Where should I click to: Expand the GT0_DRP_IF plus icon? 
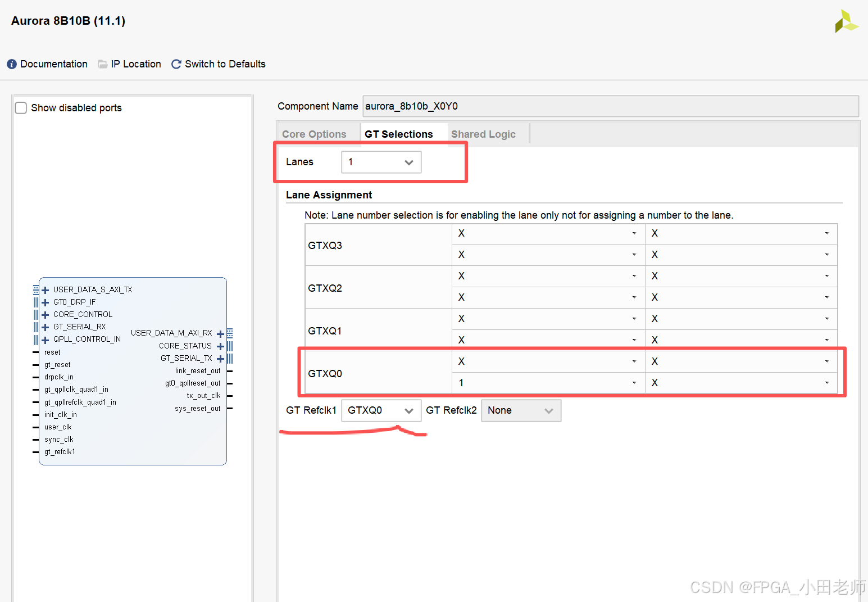coord(46,302)
